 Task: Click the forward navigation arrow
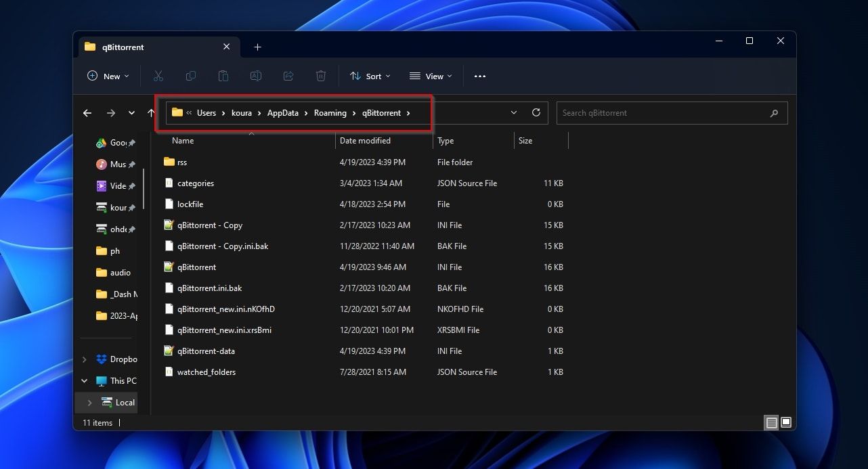coord(111,113)
